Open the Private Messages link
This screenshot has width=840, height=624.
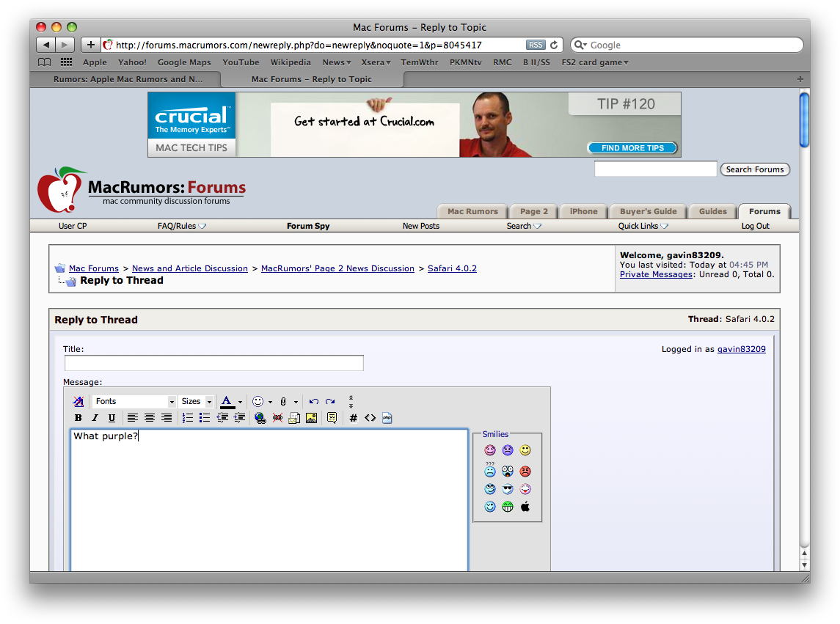[656, 274]
